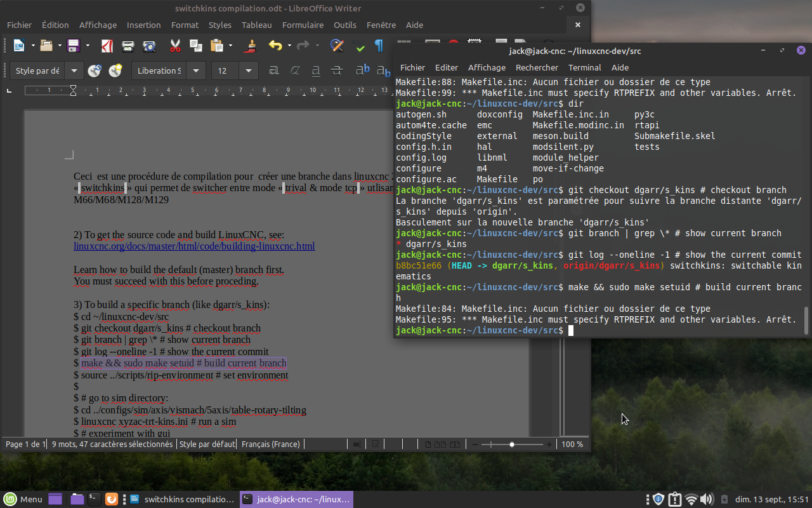Expand the paragraph style dropdown
Viewport: 812px width, 508px height.
(x=75, y=70)
